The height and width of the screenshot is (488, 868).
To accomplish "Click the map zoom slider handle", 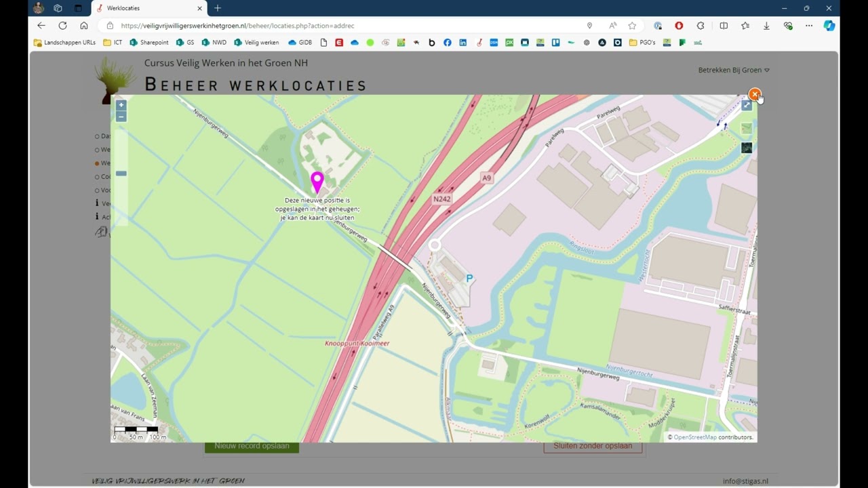I will (121, 174).
